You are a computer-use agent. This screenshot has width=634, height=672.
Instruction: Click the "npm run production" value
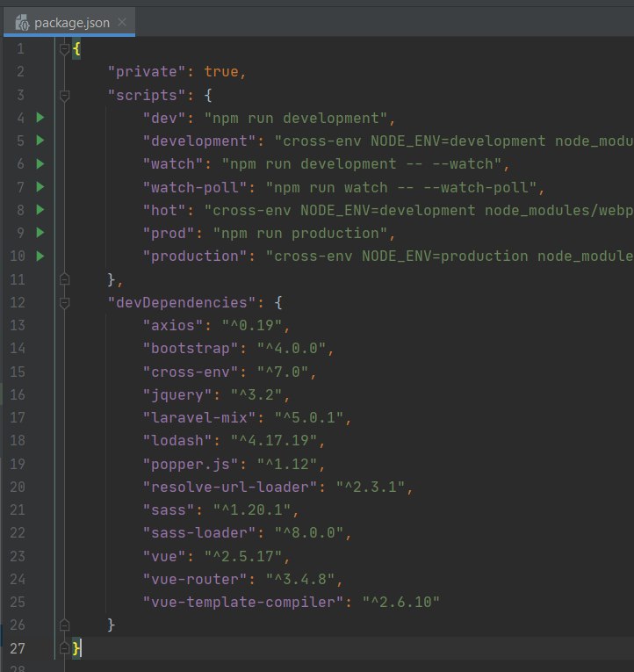(300, 233)
